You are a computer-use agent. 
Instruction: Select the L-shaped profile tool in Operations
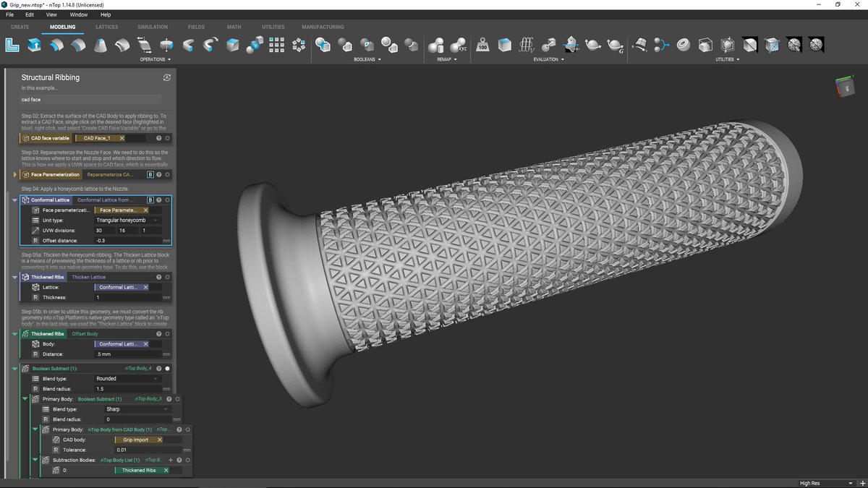pyautogui.click(x=12, y=46)
